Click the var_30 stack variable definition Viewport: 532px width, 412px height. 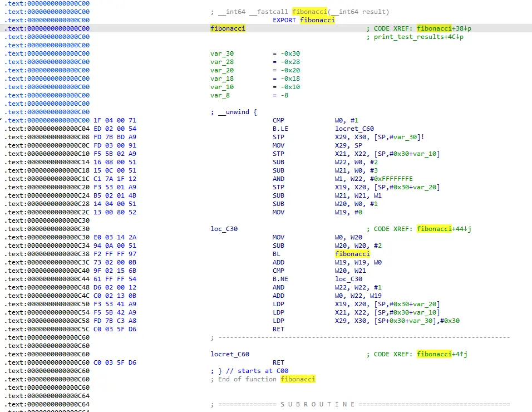tap(222, 53)
